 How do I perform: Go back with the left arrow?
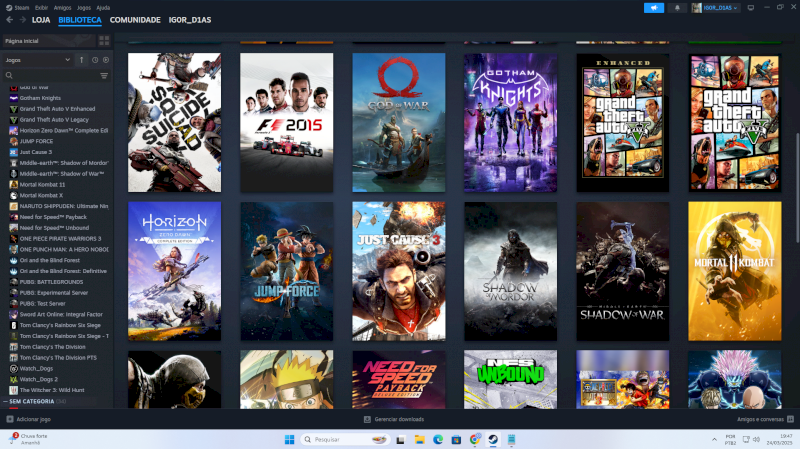(x=9, y=20)
